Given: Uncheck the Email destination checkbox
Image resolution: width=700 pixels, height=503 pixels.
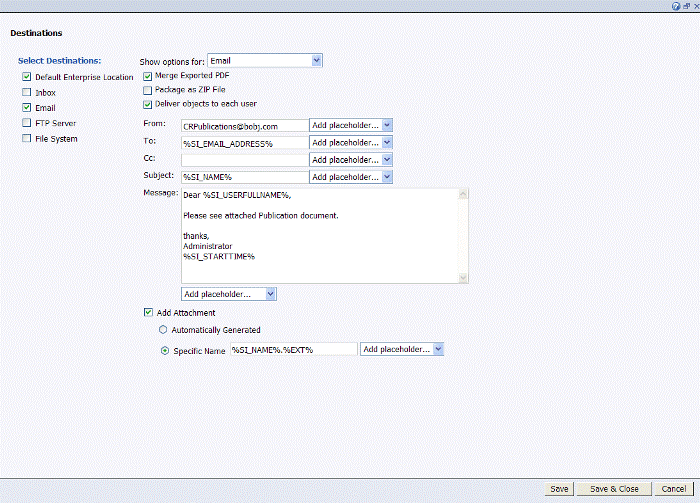Looking at the screenshot, I should (x=27, y=108).
